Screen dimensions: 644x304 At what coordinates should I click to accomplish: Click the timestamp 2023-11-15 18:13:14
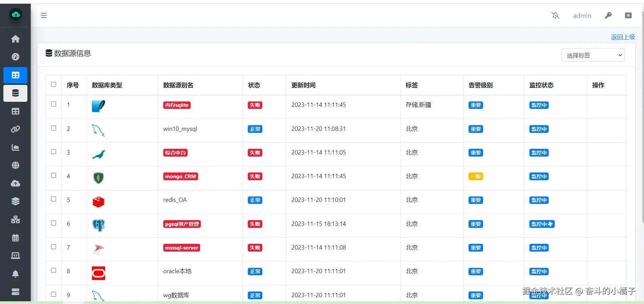pos(318,224)
